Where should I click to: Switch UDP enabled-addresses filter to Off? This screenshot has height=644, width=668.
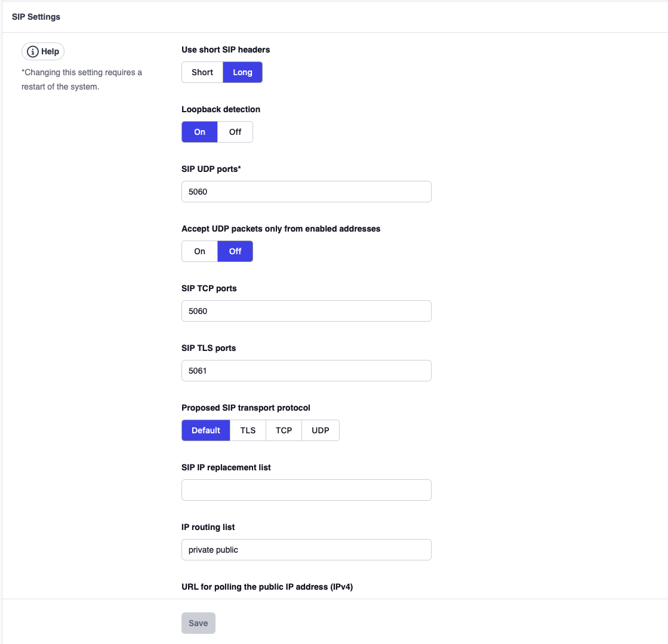[235, 251]
